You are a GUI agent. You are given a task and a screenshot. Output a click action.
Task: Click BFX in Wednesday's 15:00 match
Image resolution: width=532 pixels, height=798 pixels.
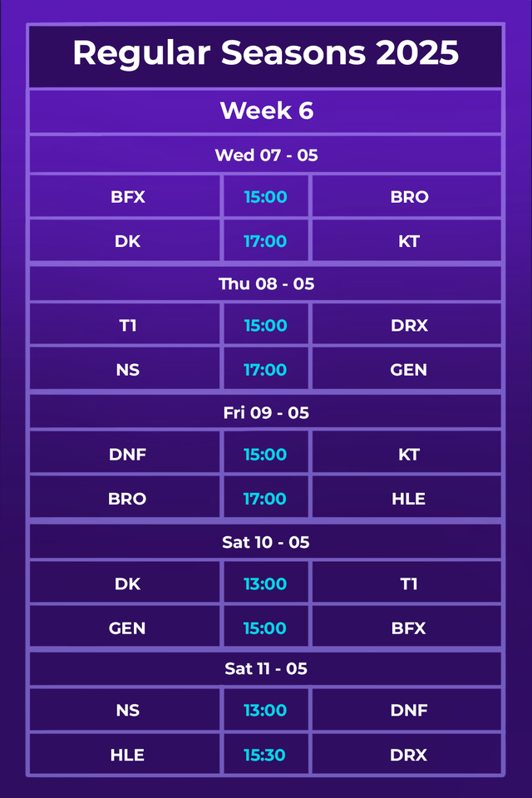click(x=127, y=197)
